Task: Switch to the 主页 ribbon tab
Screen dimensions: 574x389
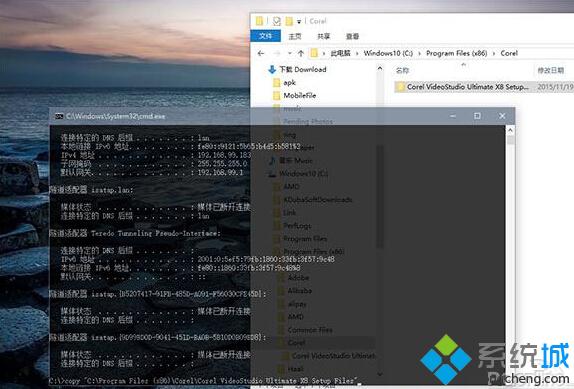Action: click(295, 36)
